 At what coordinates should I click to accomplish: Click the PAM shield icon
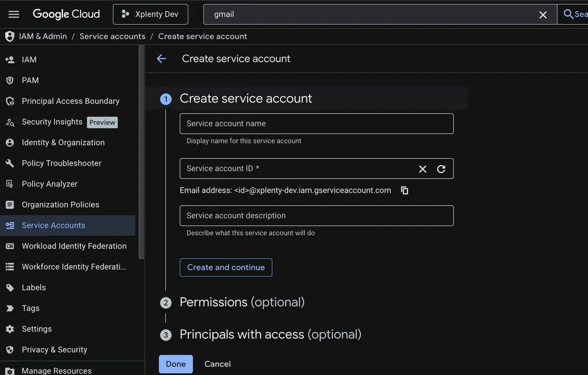[x=10, y=80]
